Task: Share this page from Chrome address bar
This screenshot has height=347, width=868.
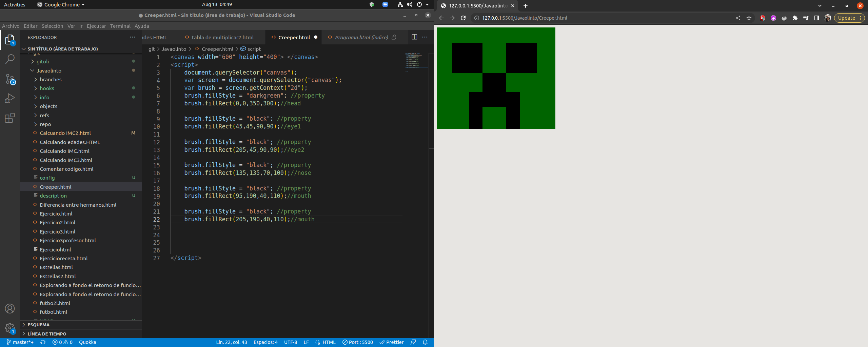Action: (x=738, y=18)
